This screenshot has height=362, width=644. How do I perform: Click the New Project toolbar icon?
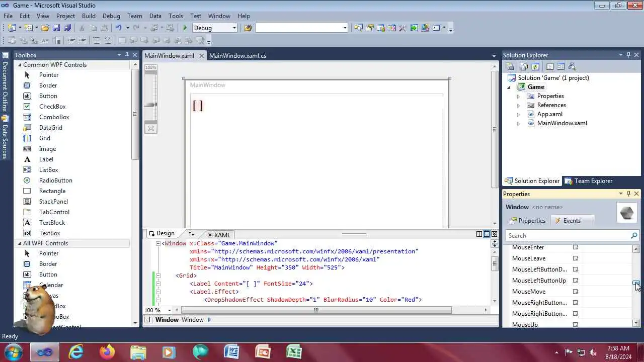click(x=12, y=28)
